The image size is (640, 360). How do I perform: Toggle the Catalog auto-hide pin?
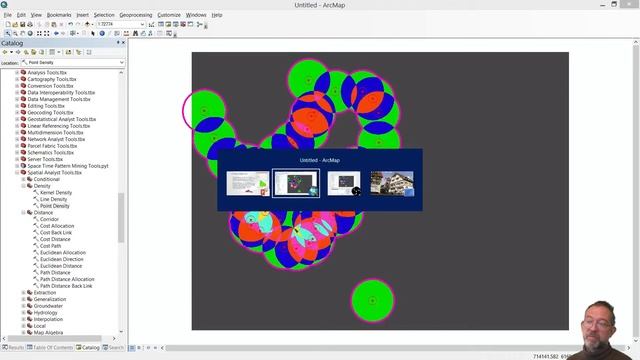click(118, 43)
